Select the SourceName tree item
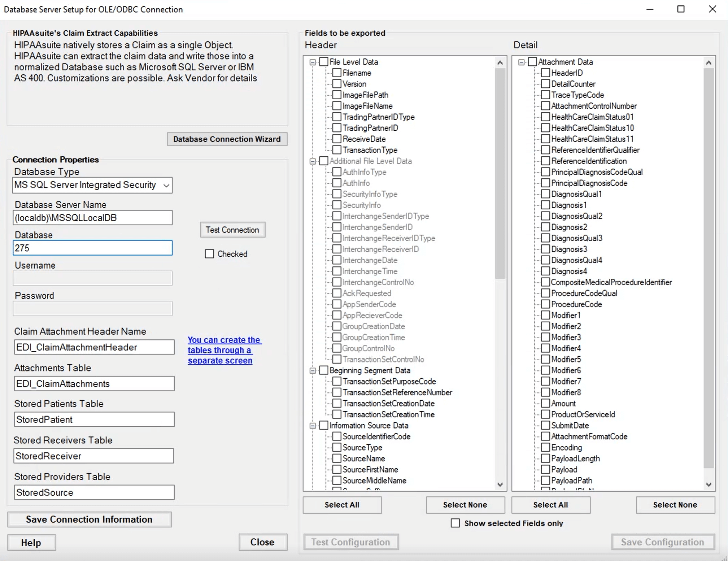The image size is (728, 561). (x=363, y=458)
